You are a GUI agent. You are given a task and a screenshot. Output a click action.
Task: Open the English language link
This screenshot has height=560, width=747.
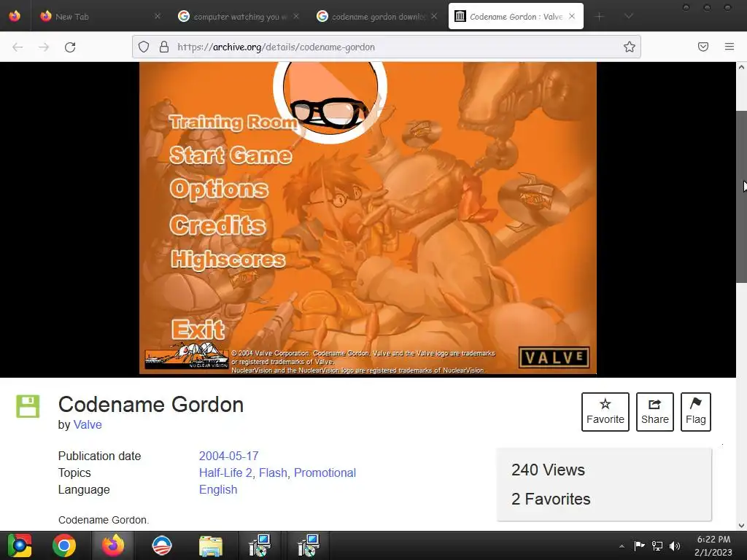(218, 489)
